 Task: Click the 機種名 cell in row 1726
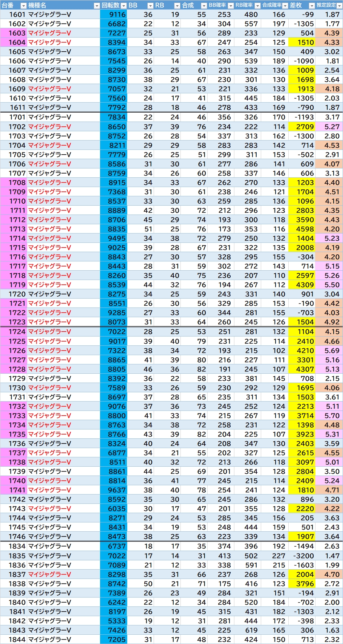pos(63,351)
